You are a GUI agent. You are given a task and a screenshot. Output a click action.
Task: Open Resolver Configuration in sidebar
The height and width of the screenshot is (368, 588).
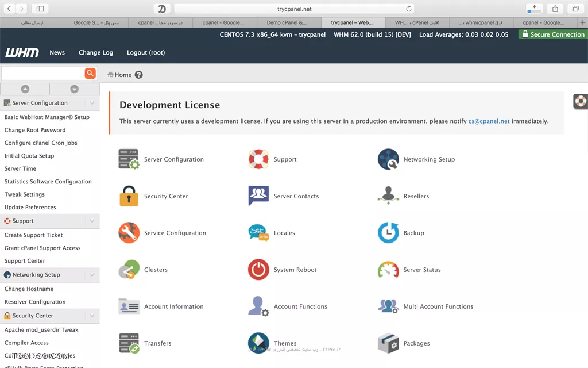tap(35, 301)
